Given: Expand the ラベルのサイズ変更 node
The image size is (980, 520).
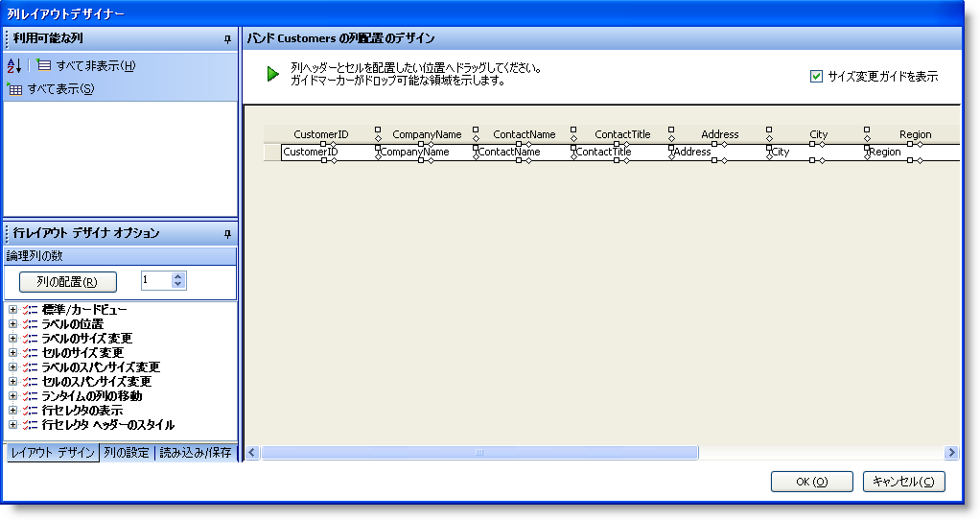Looking at the screenshot, I should point(12,338).
